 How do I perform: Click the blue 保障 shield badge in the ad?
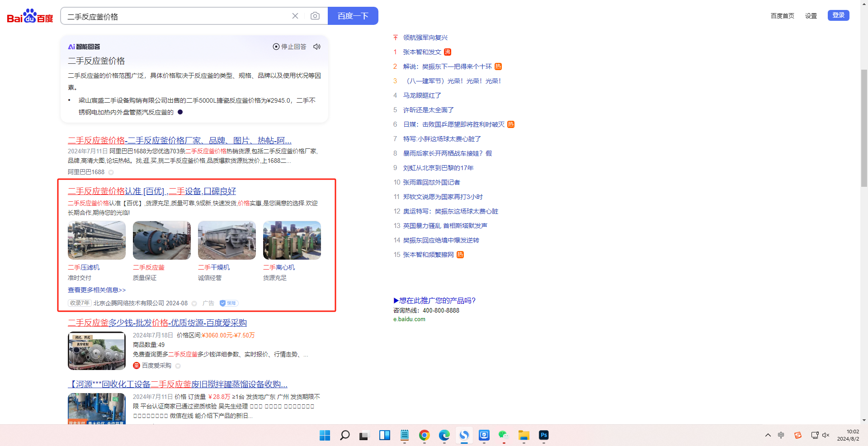(229, 303)
